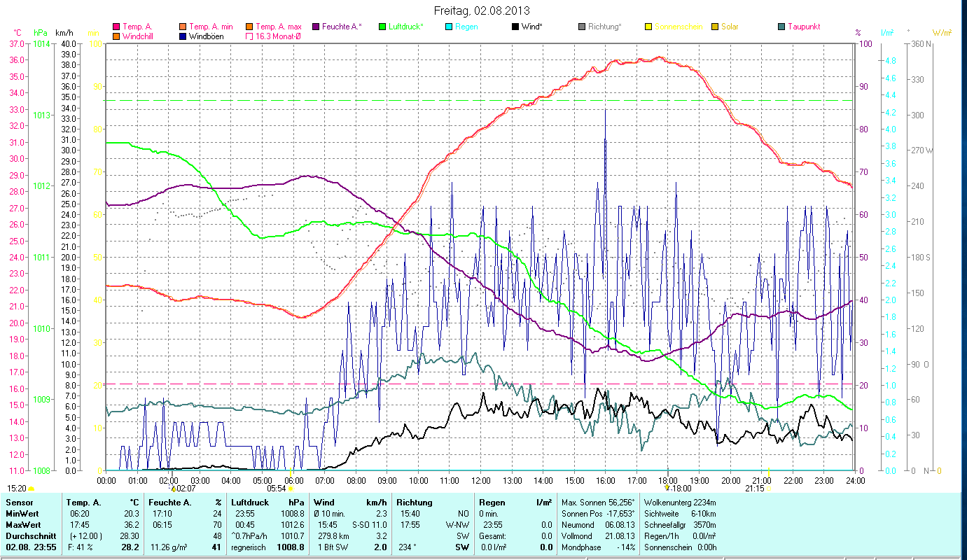Click the '02.08. 23:55' timestamp

(x=31, y=547)
